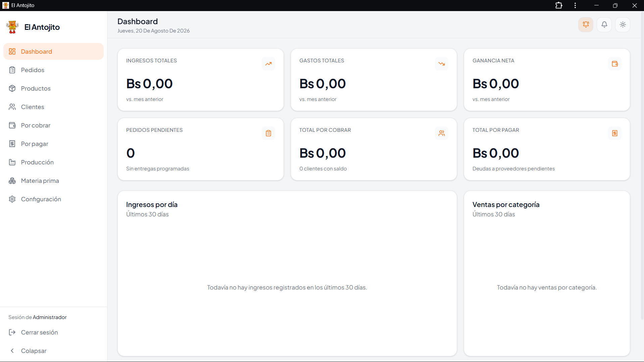
Task: Click the Total por Pagar Bs 0,00 value
Action: click(496, 153)
